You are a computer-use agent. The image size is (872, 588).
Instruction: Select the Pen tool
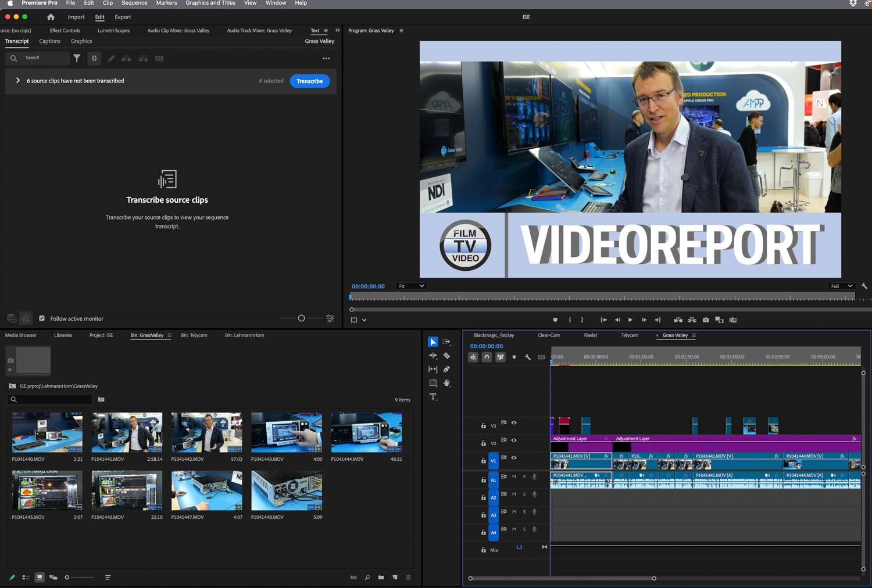point(446,370)
